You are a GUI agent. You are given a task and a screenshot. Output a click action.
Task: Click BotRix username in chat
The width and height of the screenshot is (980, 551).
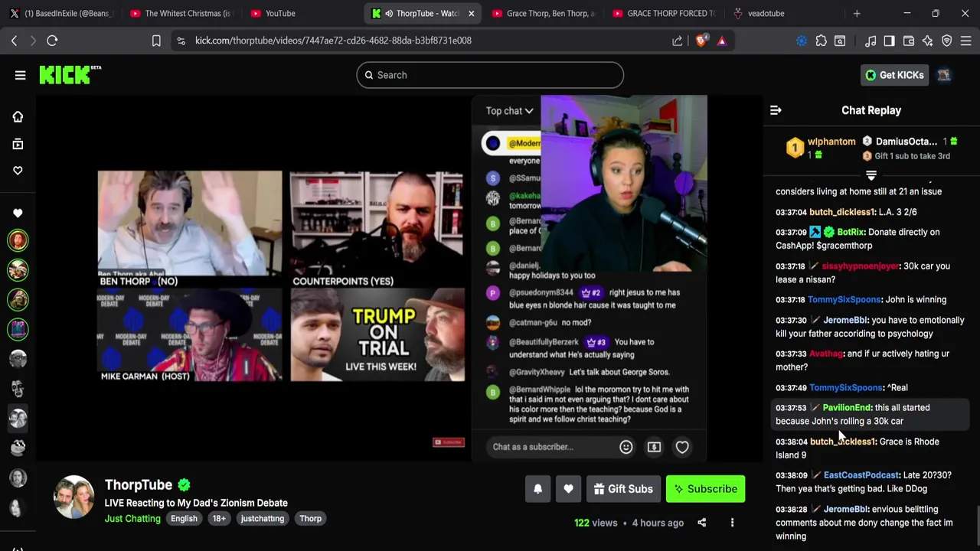click(851, 232)
